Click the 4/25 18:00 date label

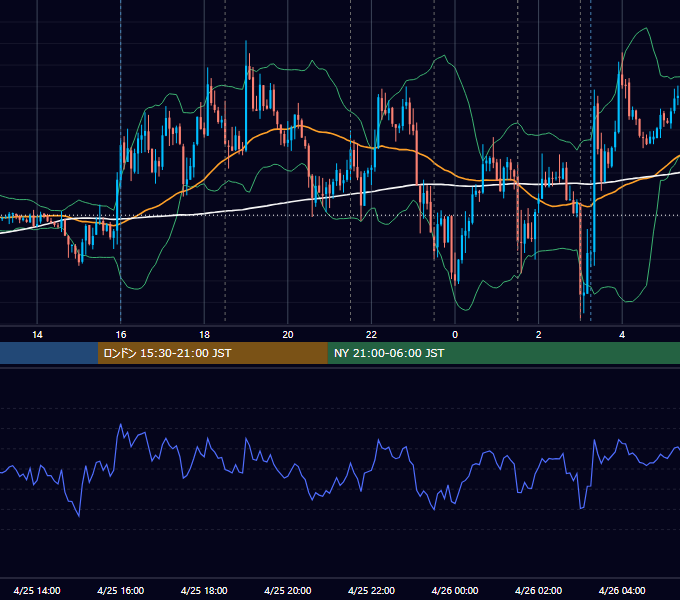[x=204, y=590]
